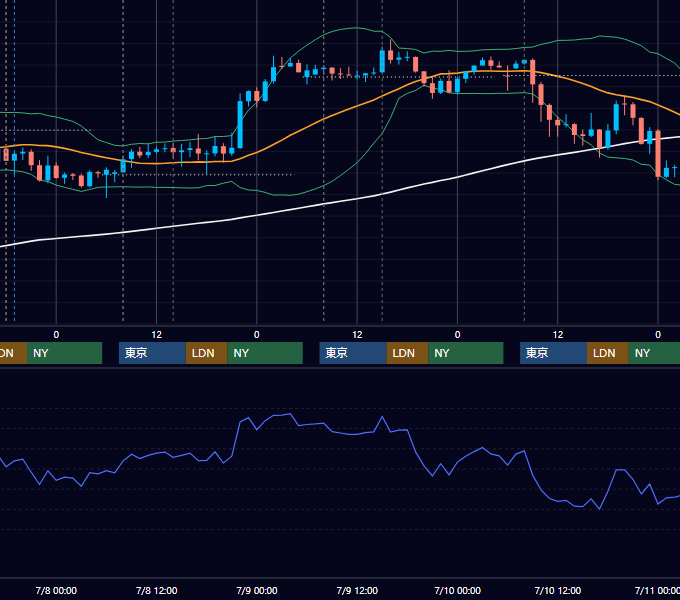Click the LDN session block for 7/8
Image resolution: width=680 pixels, height=600 pixels.
[206, 353]
